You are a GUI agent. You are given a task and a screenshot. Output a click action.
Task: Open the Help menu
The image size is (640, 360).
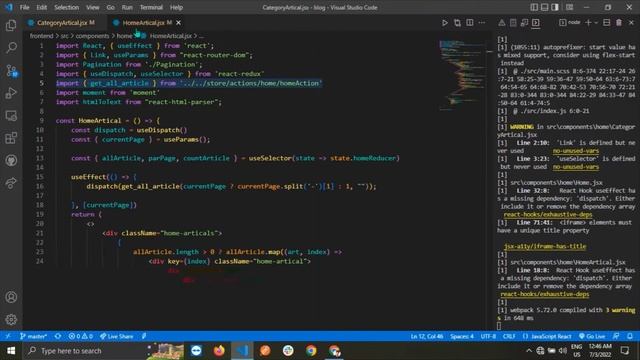point(176,7)
